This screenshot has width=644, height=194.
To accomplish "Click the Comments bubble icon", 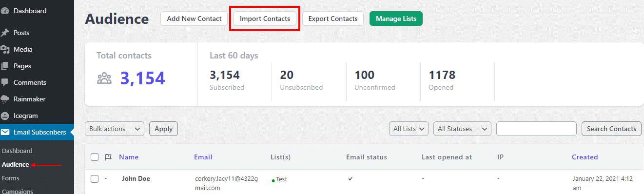I will (x=5, y=82).
